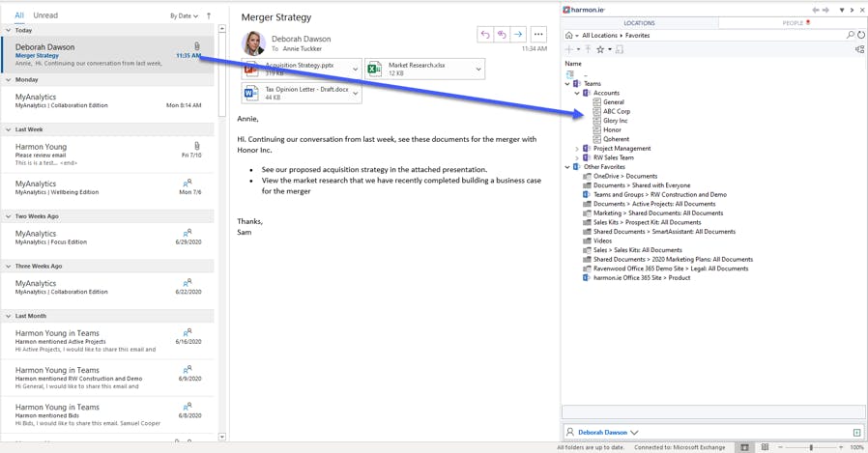
Task: Click the zoom in plus button
Action: pyautogui.click(x=840, y=447)
